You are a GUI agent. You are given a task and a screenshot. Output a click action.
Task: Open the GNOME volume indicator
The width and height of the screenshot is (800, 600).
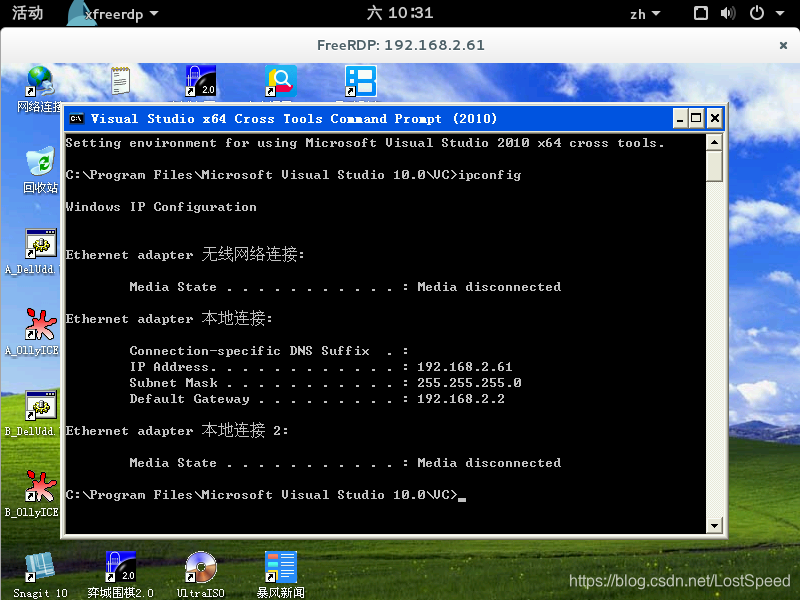tap(728, 13)
